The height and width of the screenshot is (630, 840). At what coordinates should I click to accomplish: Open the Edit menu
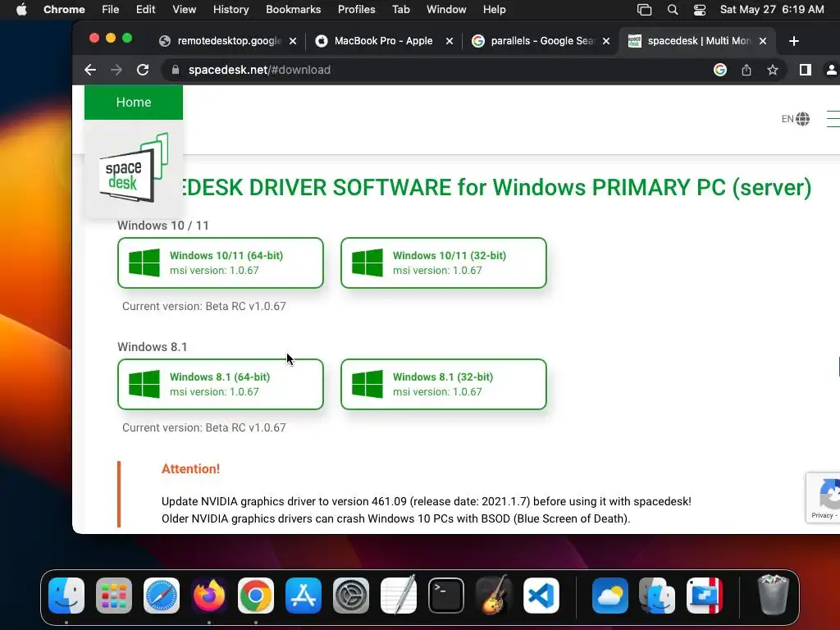145,10
